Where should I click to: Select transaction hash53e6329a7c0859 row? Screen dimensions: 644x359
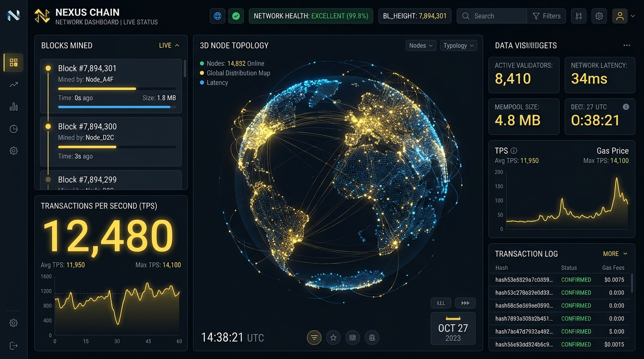(560, 280)
